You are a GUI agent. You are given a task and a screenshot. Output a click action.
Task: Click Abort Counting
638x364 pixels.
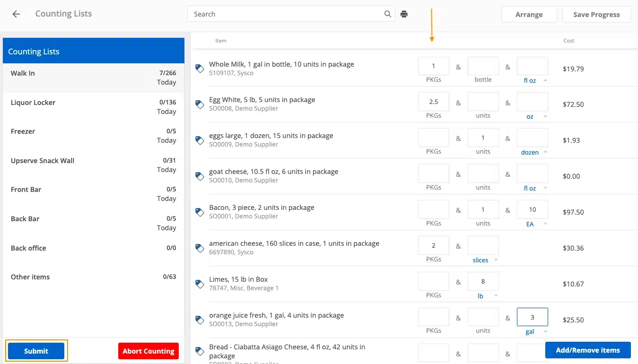tap(148, 351)
